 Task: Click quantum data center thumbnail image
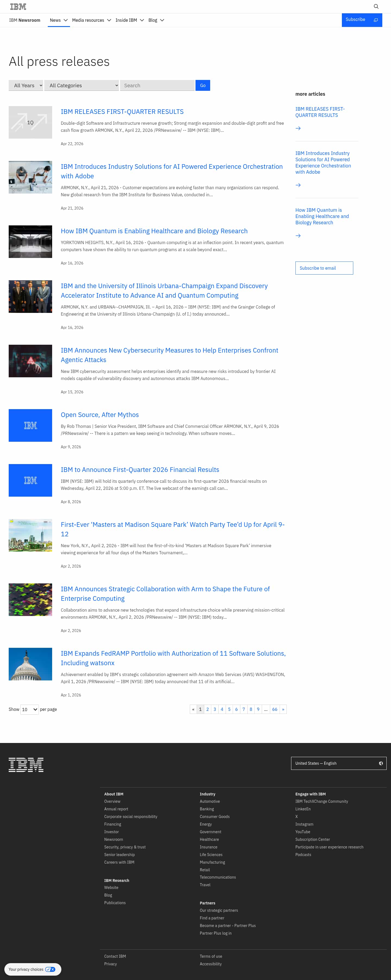pos(30,242)
